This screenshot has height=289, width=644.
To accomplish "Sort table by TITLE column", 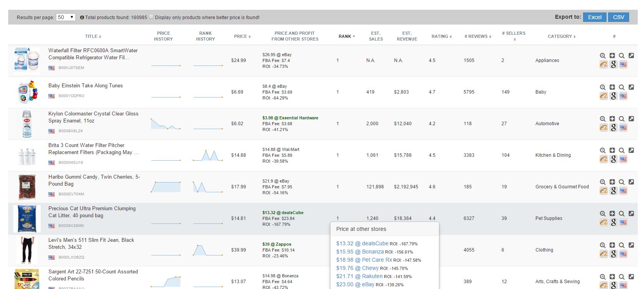I will pos(93,36).
